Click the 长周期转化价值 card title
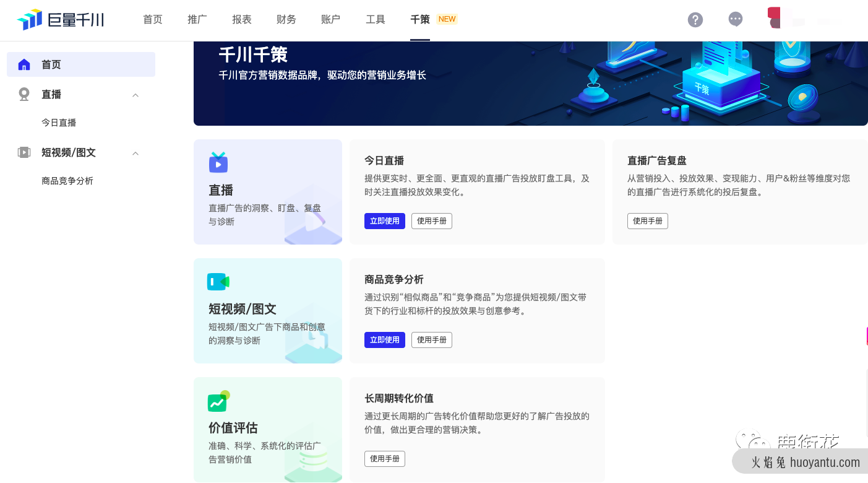 pos(399,398)
